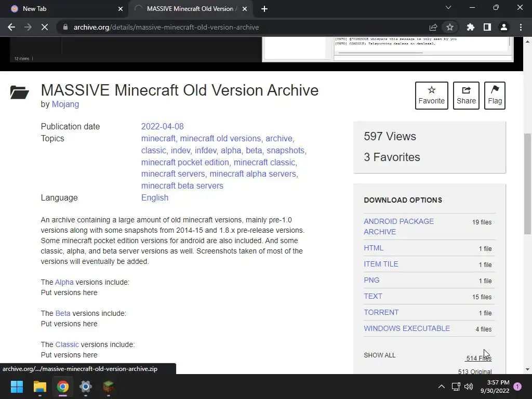Open the Mojang creator link

(x=65, y=104)
